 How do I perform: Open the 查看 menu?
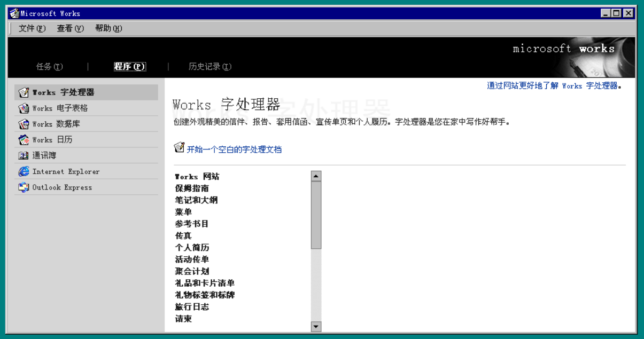click(x=70, y=28)
